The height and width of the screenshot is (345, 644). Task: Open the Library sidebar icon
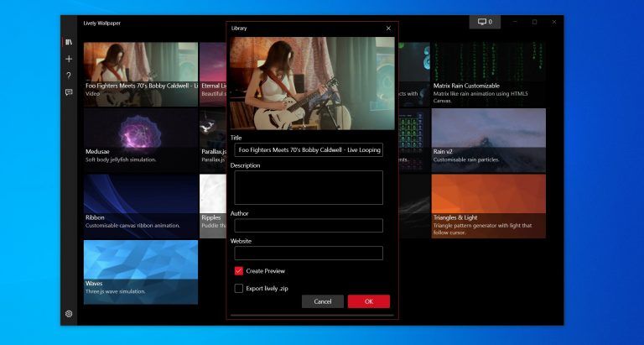69,42
